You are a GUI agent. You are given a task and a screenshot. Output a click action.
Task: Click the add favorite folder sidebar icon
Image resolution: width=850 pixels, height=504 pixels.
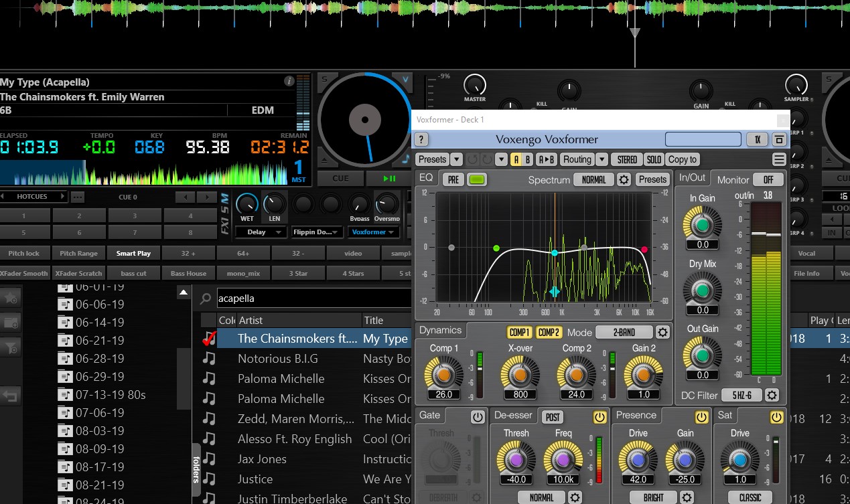(11, 297)
